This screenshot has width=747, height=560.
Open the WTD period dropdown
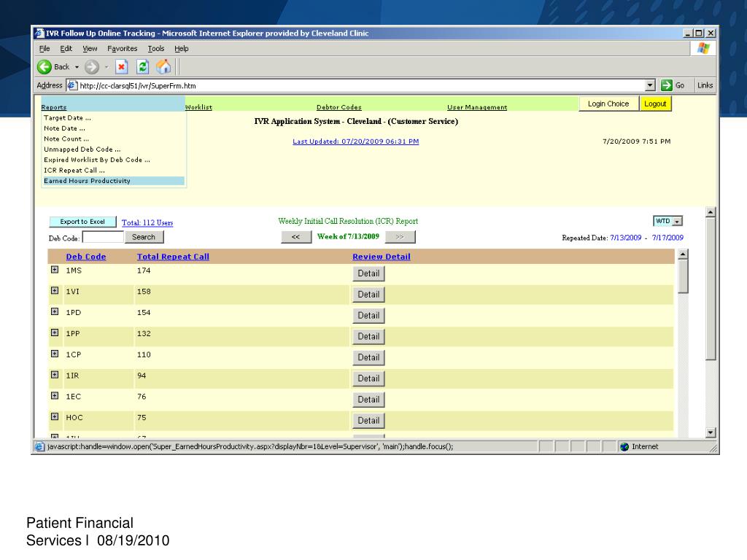tap(677, 221)
